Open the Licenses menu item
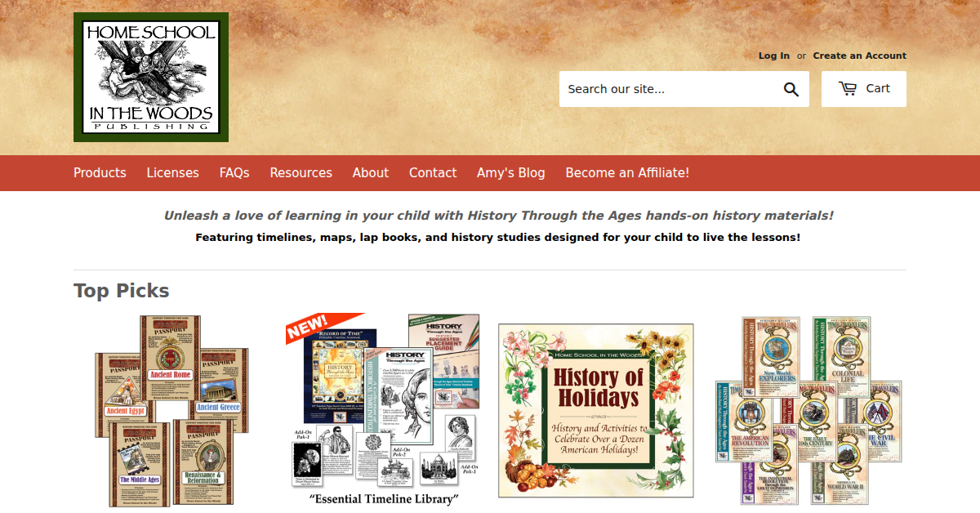Image resolution: width=980 pixels, height=513 pixels. click(172, 173)
